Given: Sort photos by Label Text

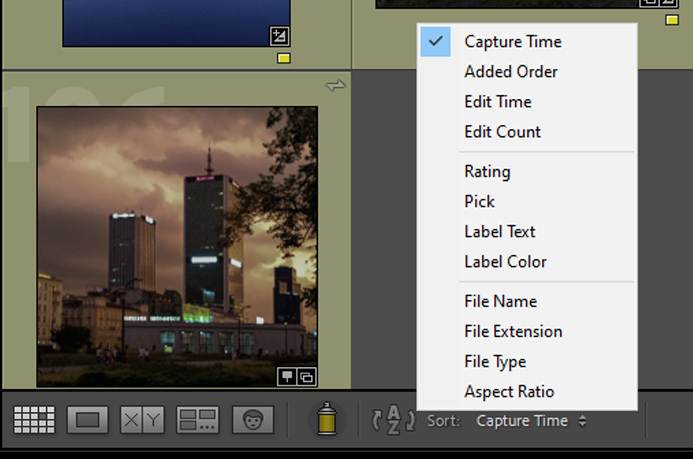Looking at the screenshot, I should tap(527, 231).
